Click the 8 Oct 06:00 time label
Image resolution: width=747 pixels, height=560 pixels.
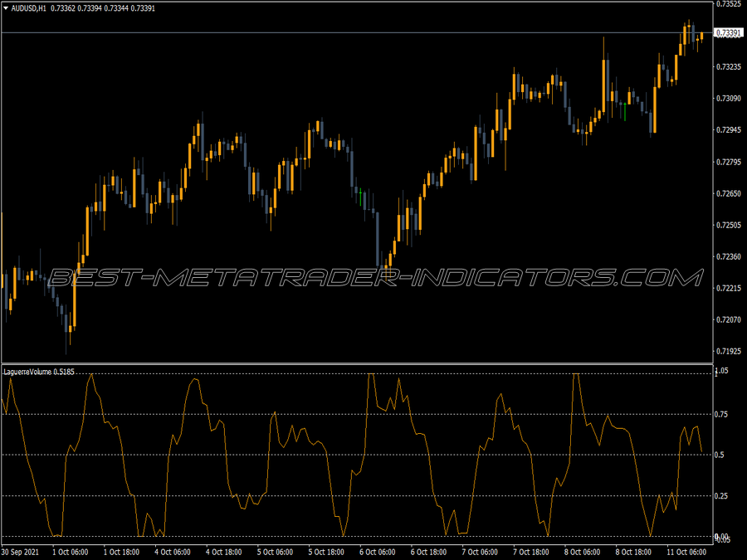tap(582, 552)
